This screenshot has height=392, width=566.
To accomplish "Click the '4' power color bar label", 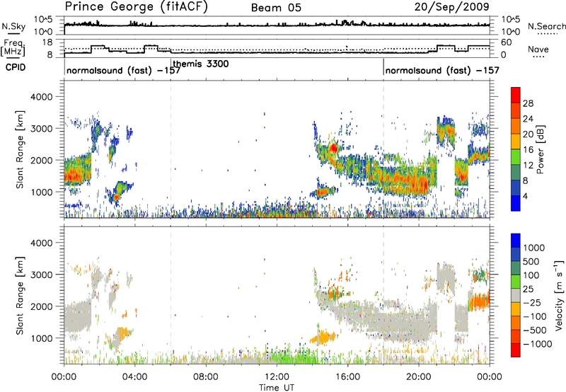I will coord(526,196).
